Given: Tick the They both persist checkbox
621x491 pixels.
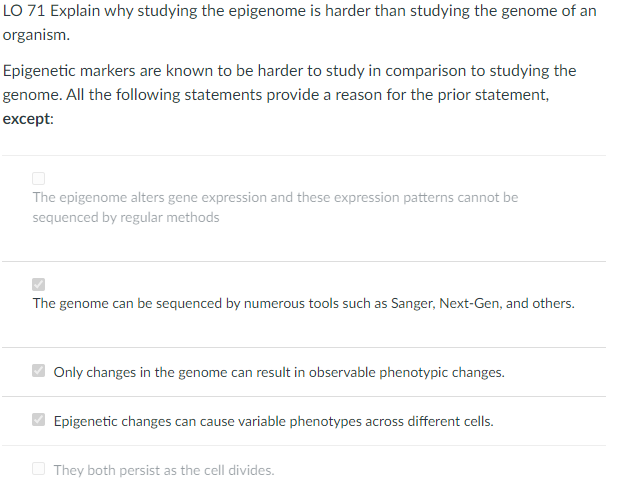Looking at the screenshot, I should [x=39, y=469].
